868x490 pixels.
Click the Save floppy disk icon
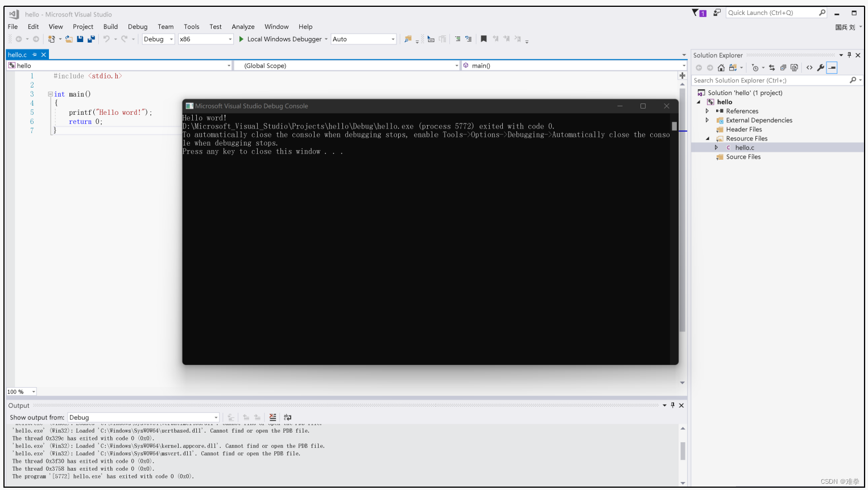[80, 39]
